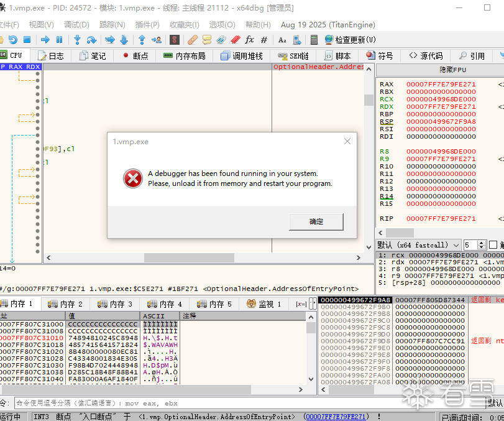Switch to the 笔记 notes tab
Screen dimensions: 504x421
pyautogui.click(x=93, y=56)
